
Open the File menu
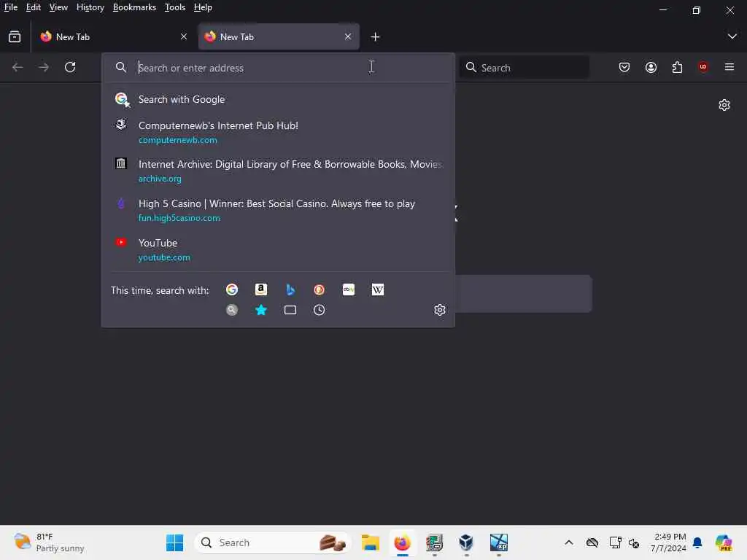click(10, 7)
